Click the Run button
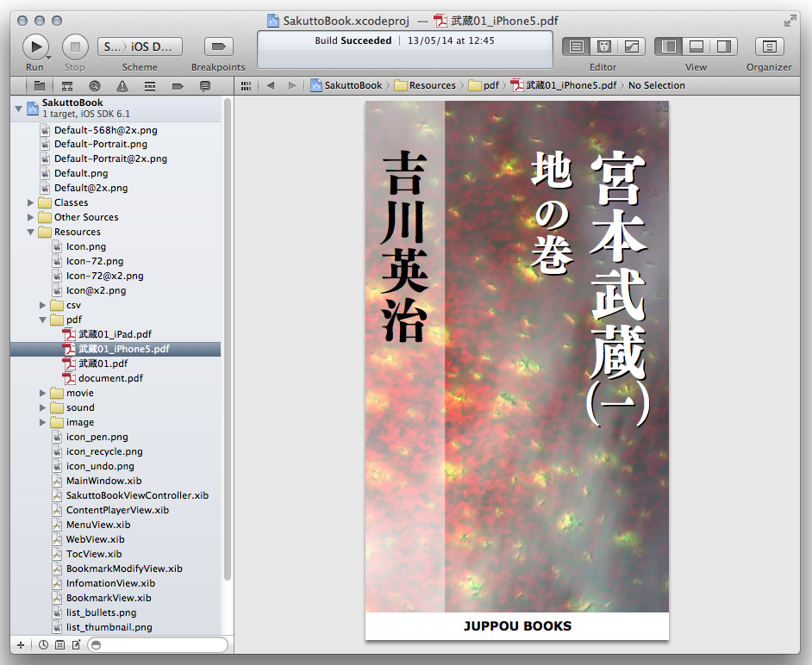812x665 pixels. coord(35,47)
